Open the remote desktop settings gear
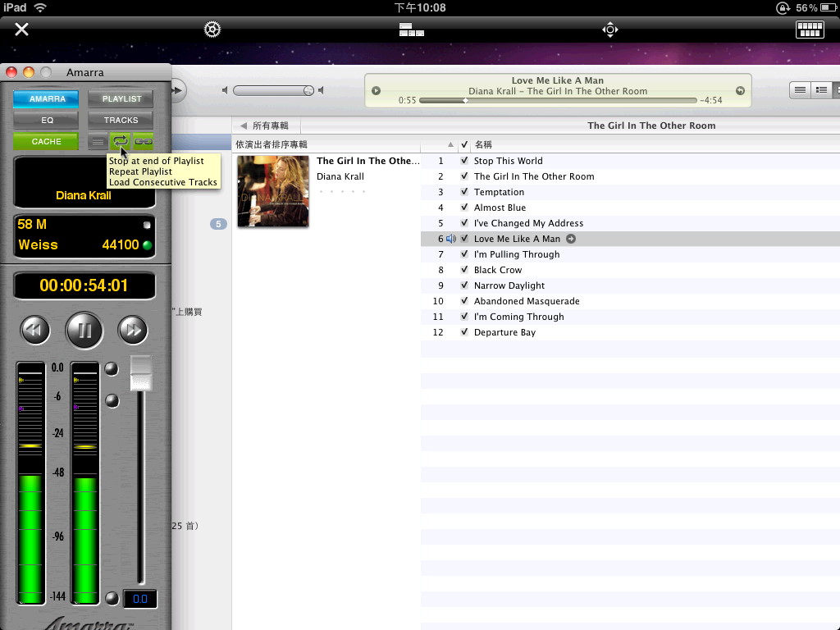Viewport: 840px width, 630px height. pos(212,29)
